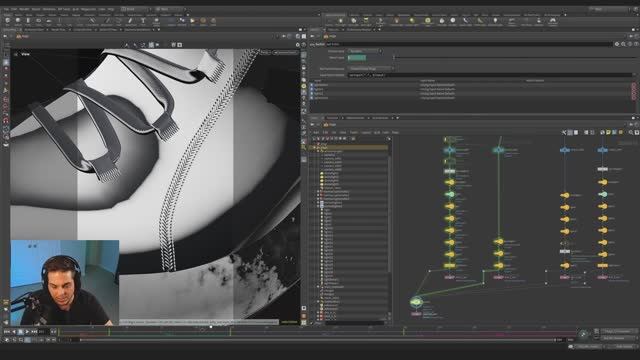Switch to the Render View pane tab
This screenshot has width=640, height=360.
pyautogui.click(x=58, y=29)
